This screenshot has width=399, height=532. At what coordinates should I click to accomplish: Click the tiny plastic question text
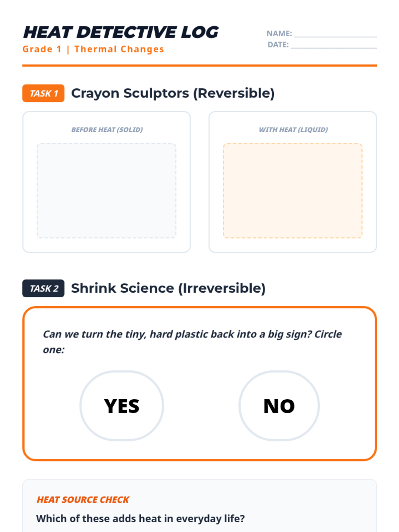[x=192, y=334]
